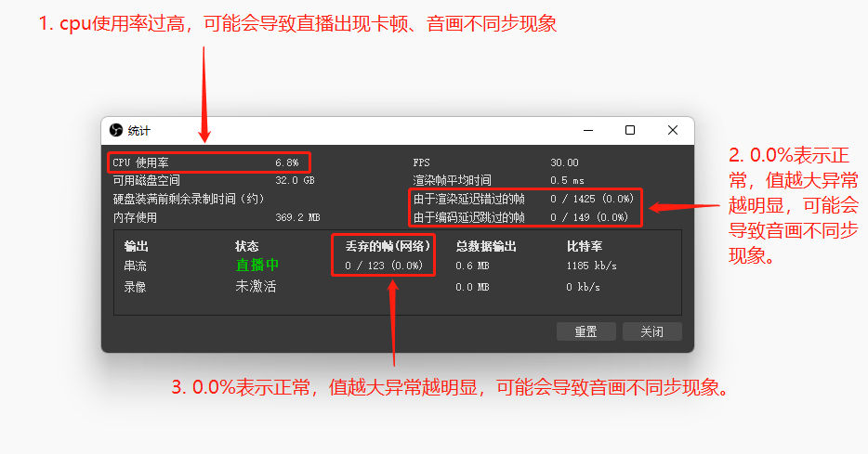This screenshot has width=868, height=454.
Task: Click the 丢弃的帧(网络) column header
Action: [388, 246]
